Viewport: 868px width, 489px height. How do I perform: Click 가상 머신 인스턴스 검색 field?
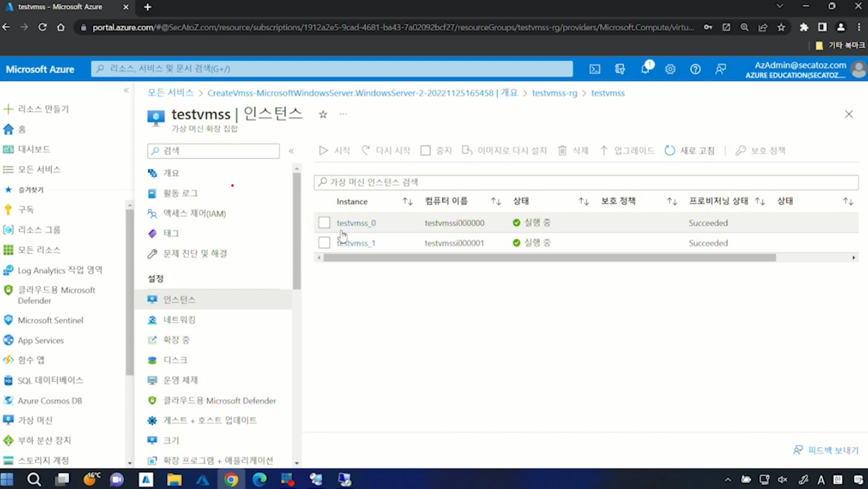(586, 182)
